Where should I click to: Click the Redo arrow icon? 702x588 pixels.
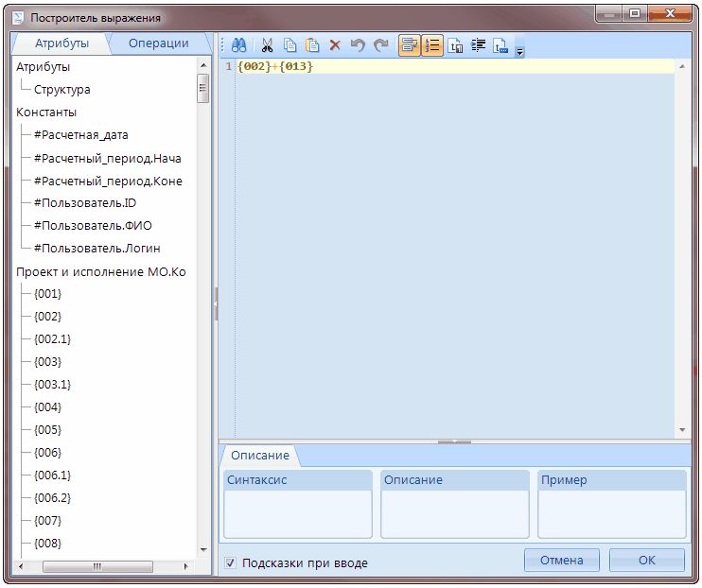click(x=380, y=45)
